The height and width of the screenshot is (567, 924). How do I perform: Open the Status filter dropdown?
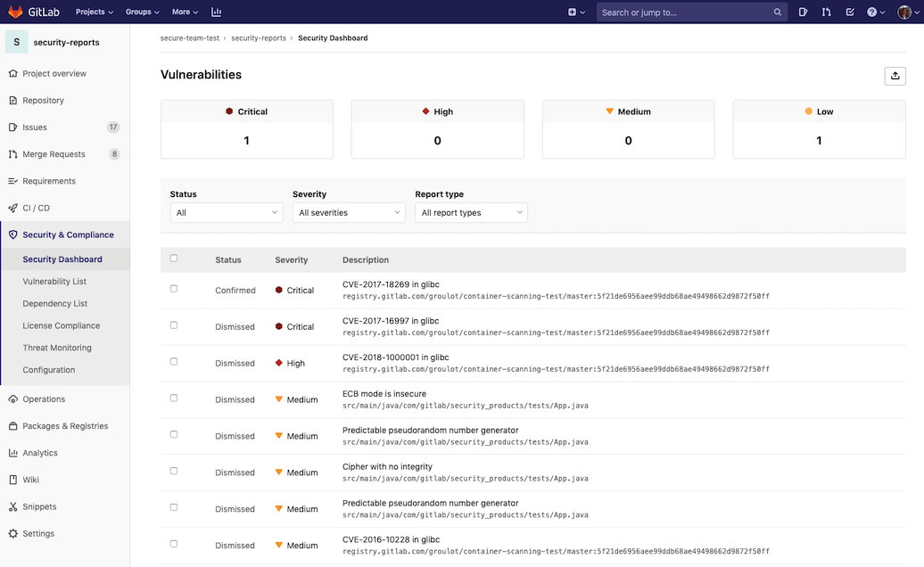pyautogui.click(x=226, y=212)
